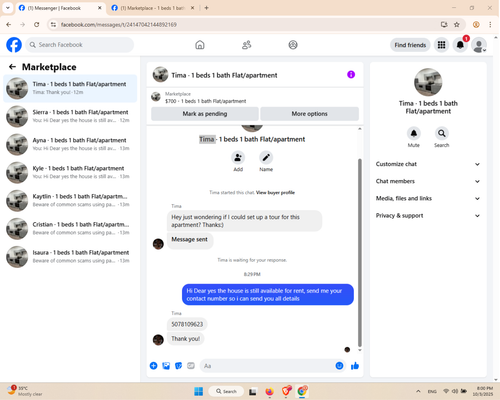Screen dimensions: 500x400
Task: Expand the Customize chat section
Action: click(x=428, y=164)
